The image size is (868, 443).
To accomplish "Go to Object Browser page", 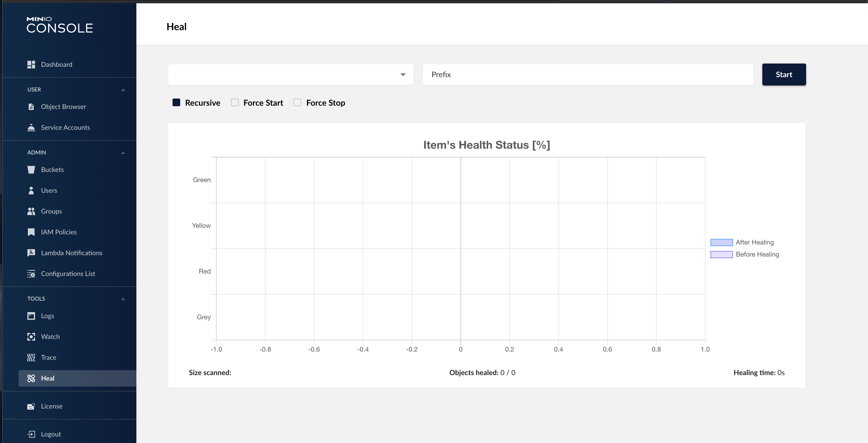I will (x=63, y=107).
